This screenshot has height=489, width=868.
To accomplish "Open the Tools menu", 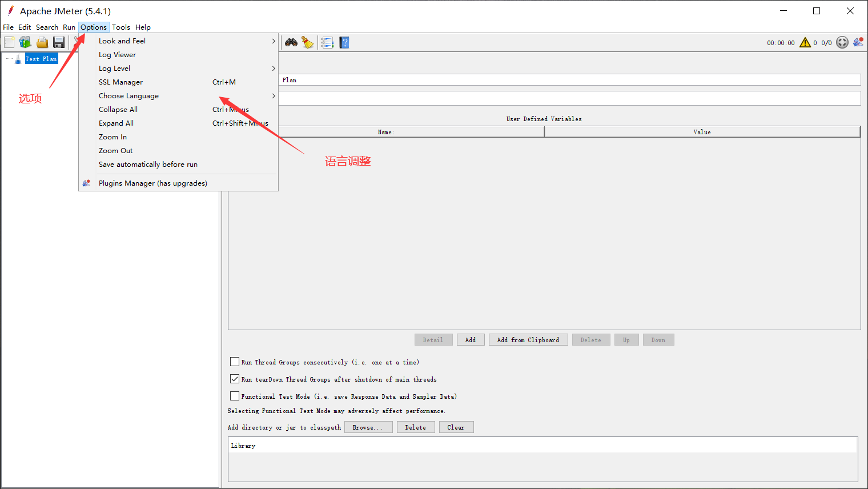I will tap(121, 27).
